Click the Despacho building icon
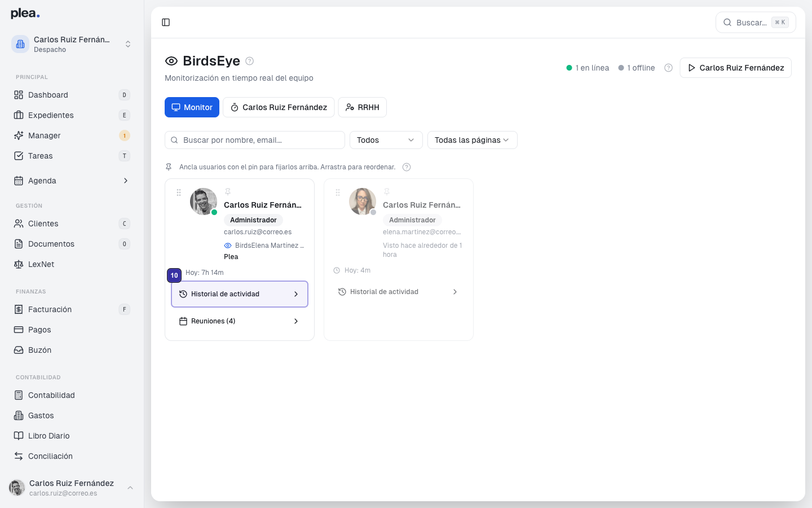This screenshot has width=812, height=508. (x=20, y=44)
